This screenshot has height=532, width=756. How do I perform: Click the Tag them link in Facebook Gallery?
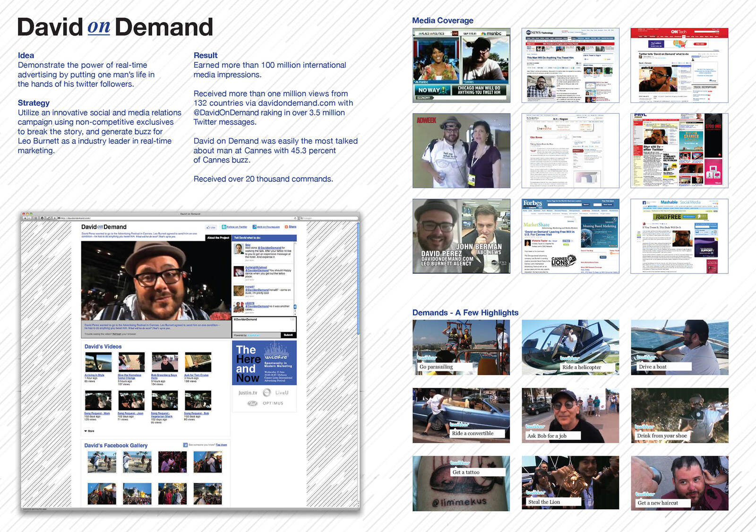221,445
